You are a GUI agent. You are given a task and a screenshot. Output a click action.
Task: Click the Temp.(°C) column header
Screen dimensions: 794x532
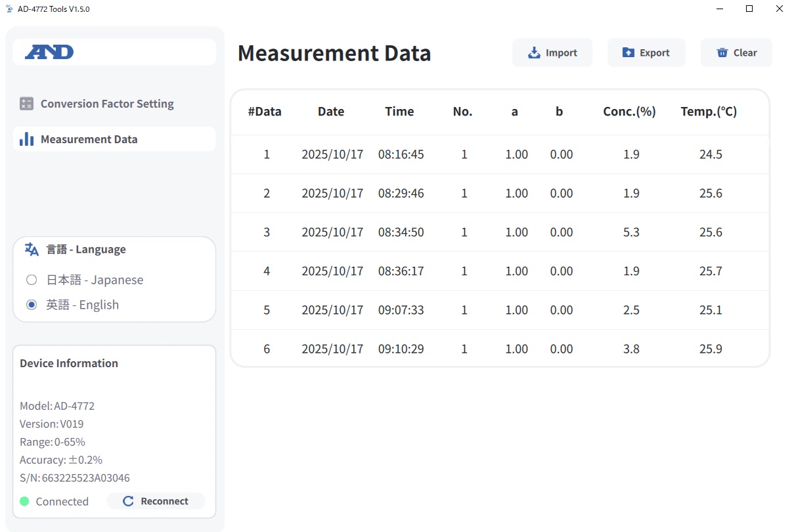click(x=709, y=112)
